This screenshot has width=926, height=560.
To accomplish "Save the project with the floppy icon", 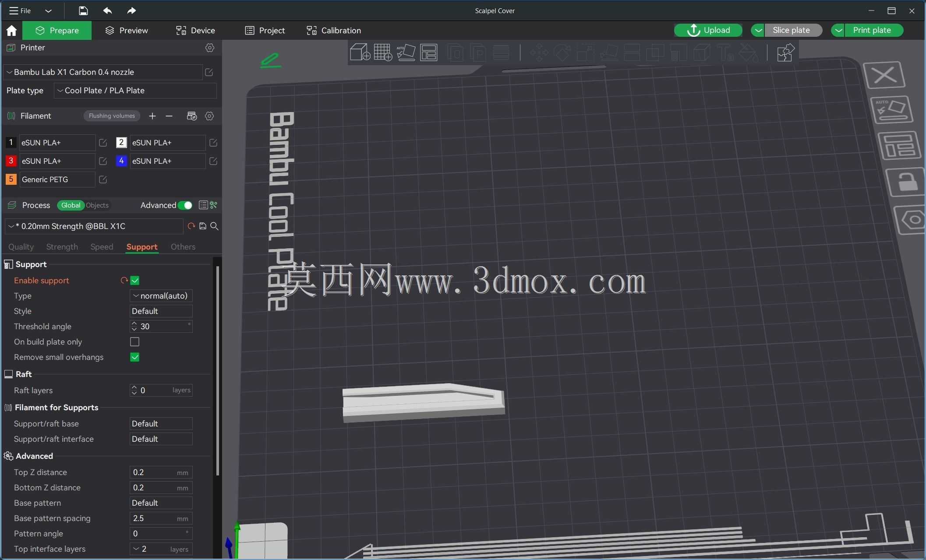I will 83,11.
